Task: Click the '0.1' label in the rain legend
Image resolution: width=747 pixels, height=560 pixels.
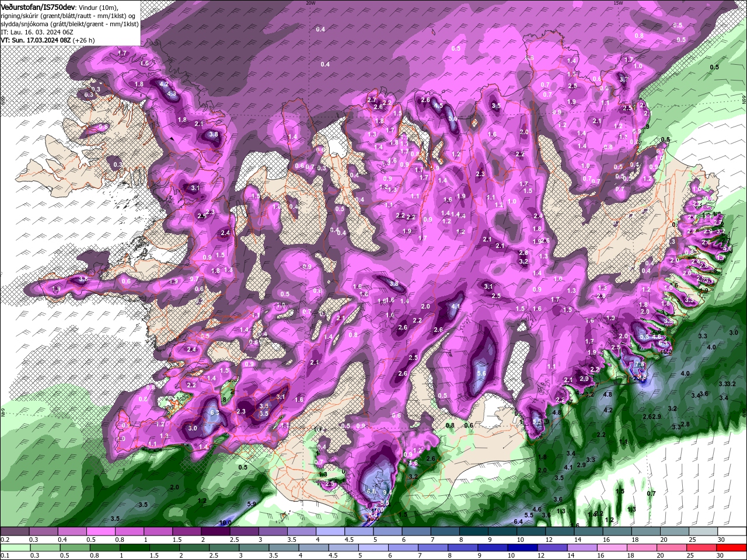Action: point(4,555)
